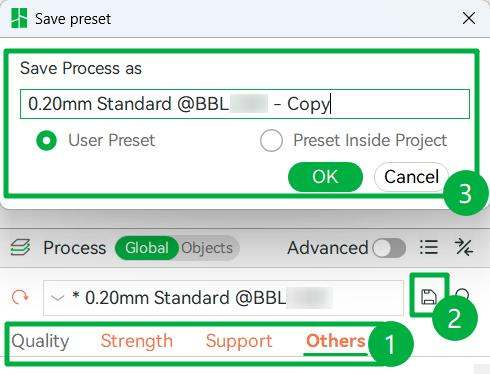Click the save preset floppy disk icon

coord(429,296)
